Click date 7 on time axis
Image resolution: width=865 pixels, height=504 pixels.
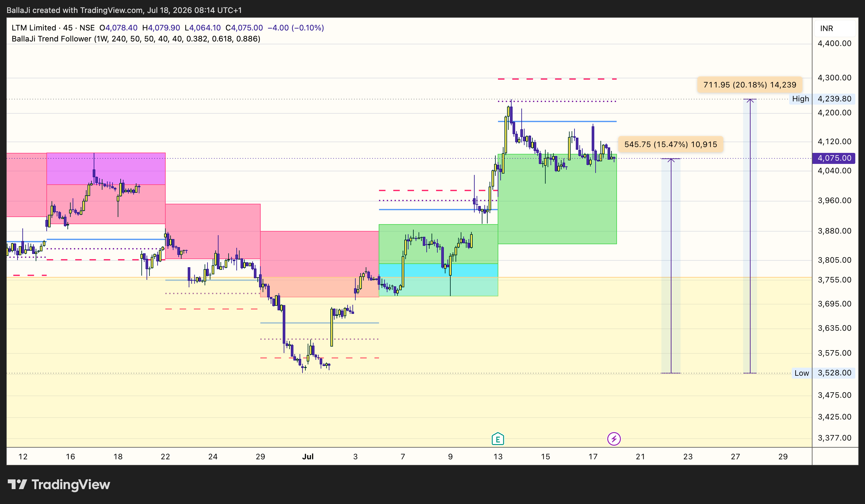pos(403,457)
